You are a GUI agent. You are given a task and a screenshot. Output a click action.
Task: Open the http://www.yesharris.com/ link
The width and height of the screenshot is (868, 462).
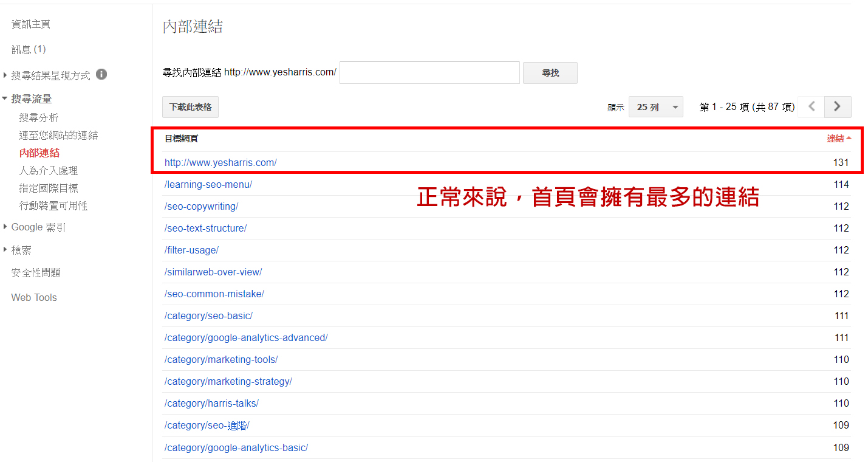pyautogui.click(x=220, y=163)
